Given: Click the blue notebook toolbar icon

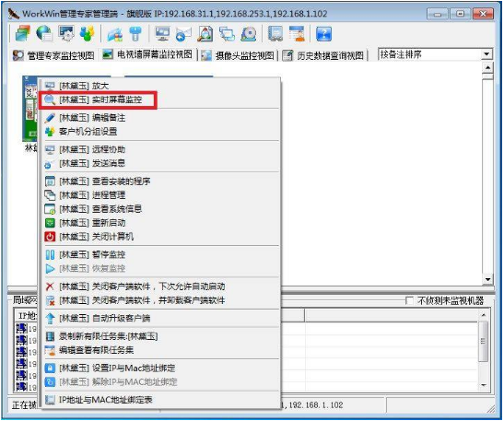Looking at the screenshot, I should click(275, 34).
